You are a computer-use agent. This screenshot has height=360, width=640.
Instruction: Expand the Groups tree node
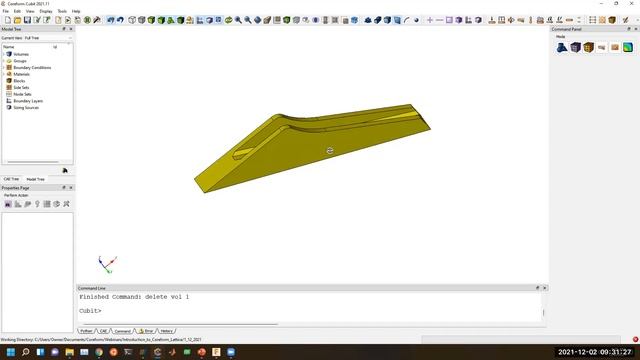point(4,61)
